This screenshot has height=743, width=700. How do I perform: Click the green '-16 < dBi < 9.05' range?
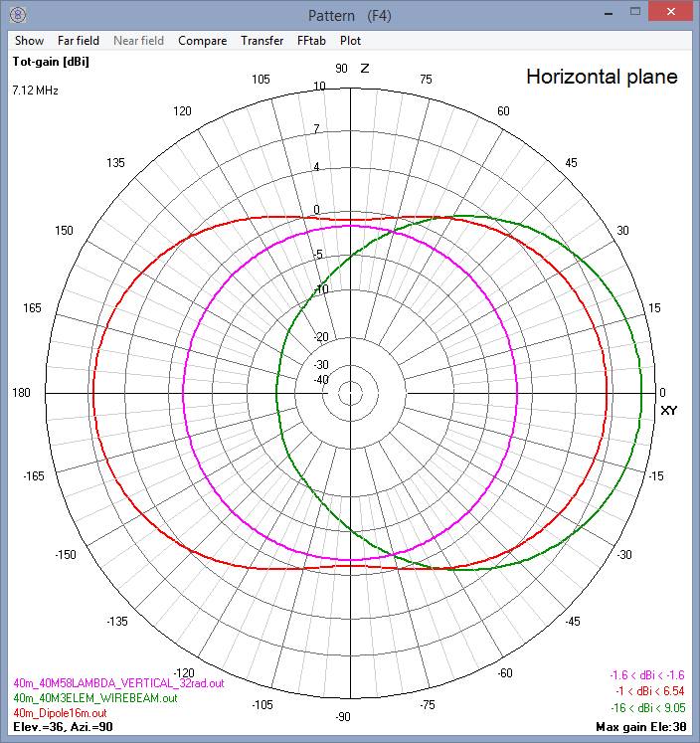648,708
